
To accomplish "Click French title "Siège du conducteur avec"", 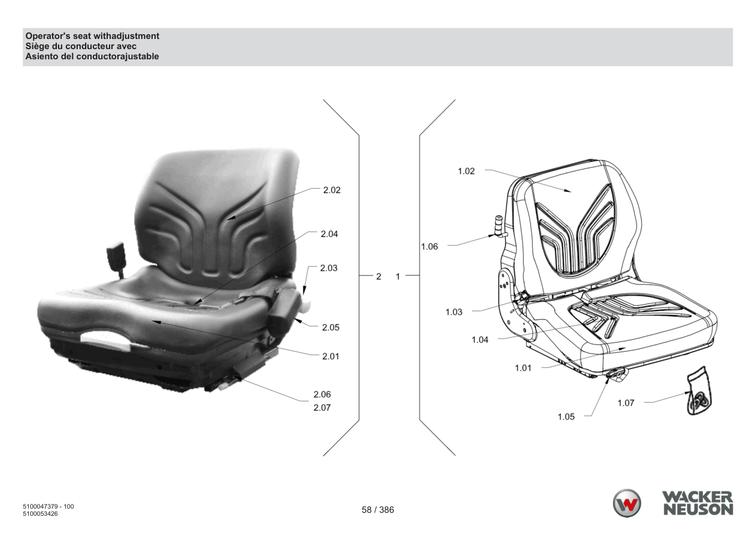I will [x=81, y=47].
